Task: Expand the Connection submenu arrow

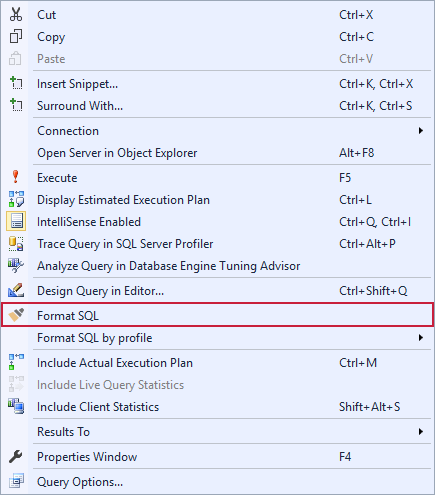Action: 421,131
